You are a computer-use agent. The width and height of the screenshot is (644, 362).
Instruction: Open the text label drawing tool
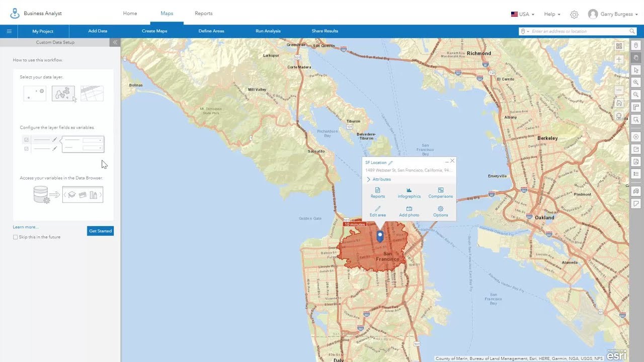pyautogui.click(x=636, y=120)
